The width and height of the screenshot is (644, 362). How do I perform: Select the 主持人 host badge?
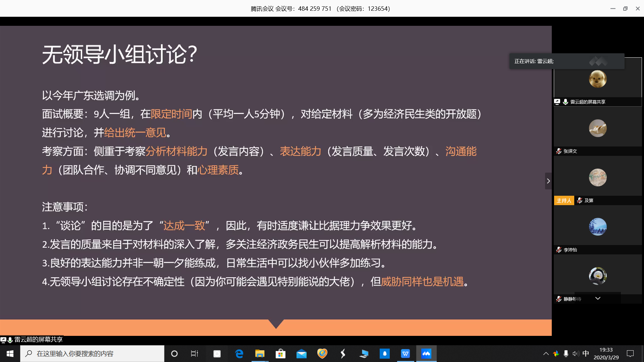pos(564,200)
